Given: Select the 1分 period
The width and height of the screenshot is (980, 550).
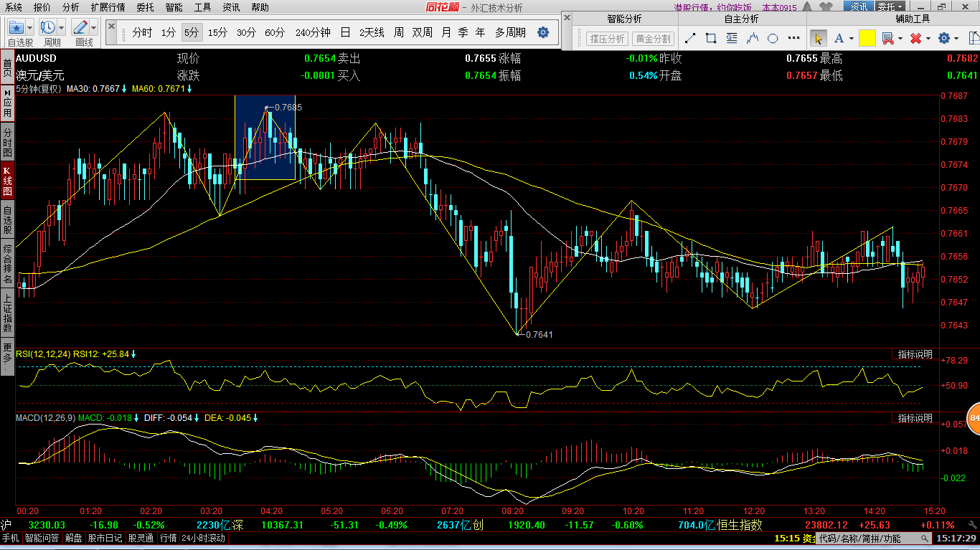Looking at the screenshot, I should 168,32.
